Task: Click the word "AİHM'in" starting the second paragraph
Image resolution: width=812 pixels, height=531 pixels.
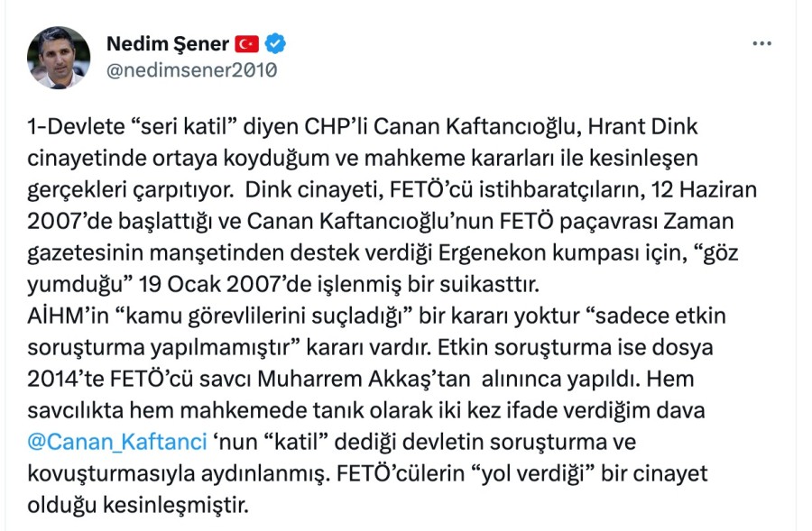Action: 65,316
